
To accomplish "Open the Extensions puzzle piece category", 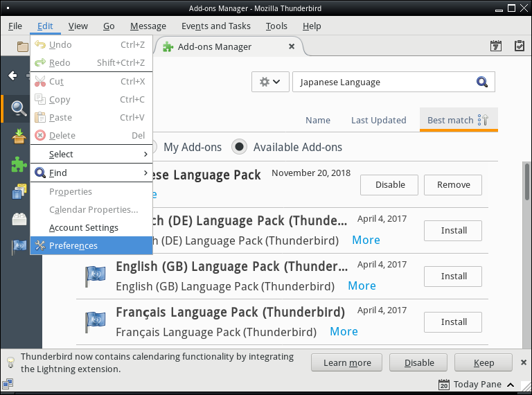I will (19, 164).
